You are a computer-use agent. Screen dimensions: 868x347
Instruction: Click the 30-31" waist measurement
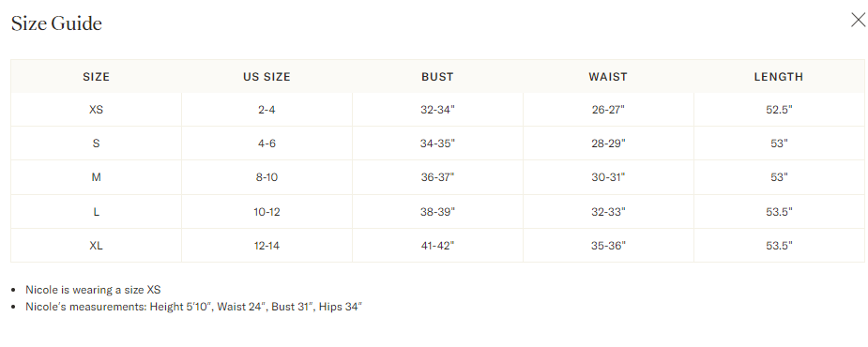click(x=608, y=177)
